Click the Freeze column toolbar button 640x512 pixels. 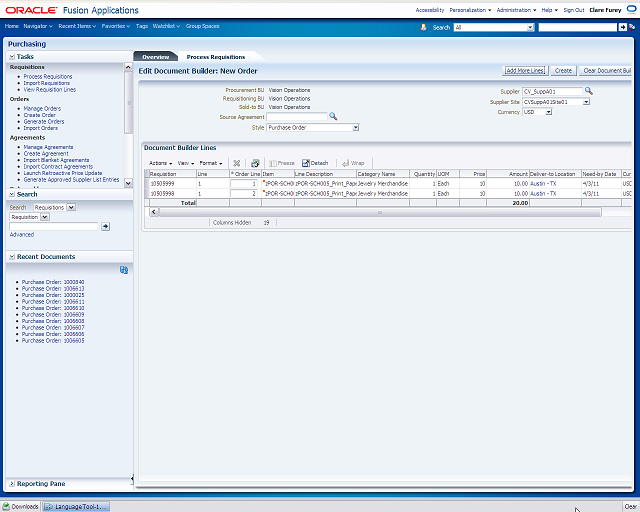pyautogui.click(x=282, y=163)
